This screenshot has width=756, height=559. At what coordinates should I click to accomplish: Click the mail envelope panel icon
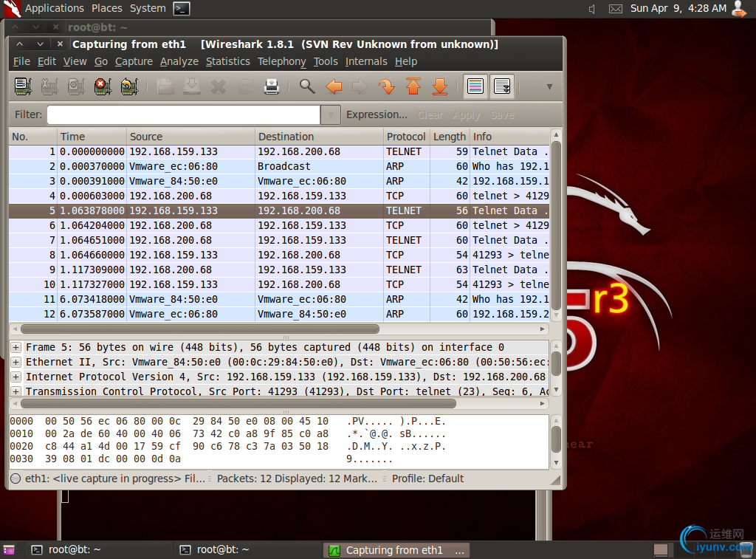click(x=616, y=9)
